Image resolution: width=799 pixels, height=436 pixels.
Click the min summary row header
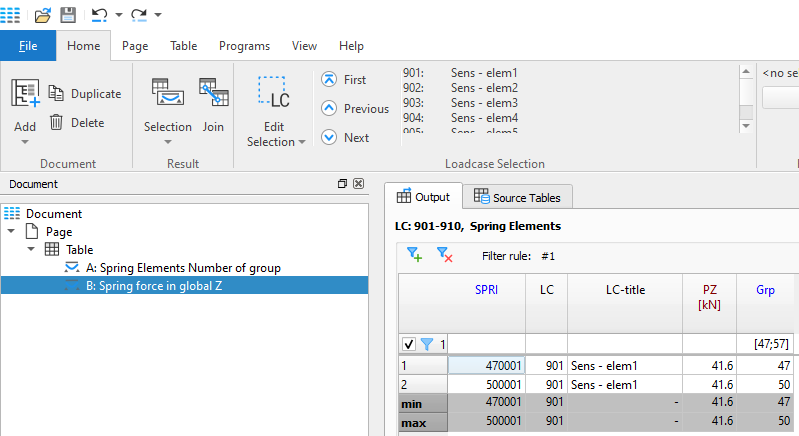click(423, 403)
